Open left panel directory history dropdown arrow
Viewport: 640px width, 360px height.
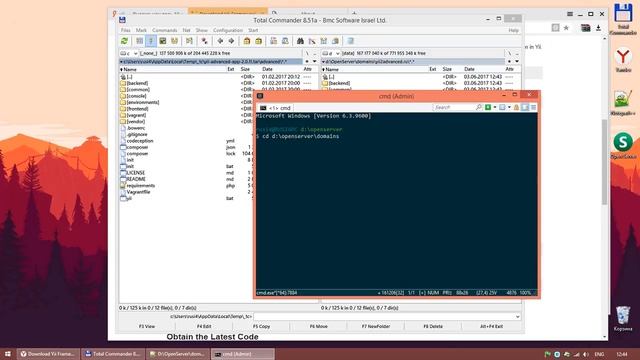pyautogui.click(x=314, y=61)
